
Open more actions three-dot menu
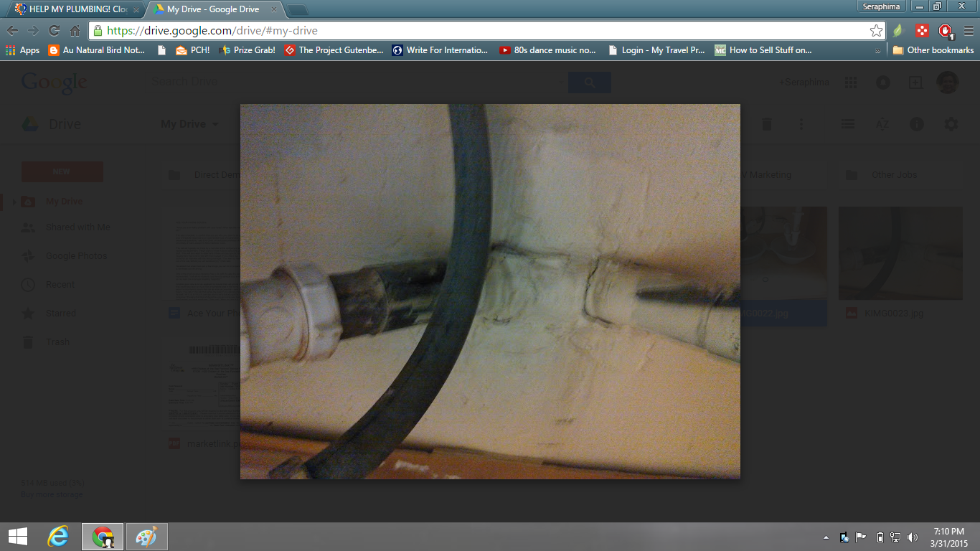(x=801, y=124)
